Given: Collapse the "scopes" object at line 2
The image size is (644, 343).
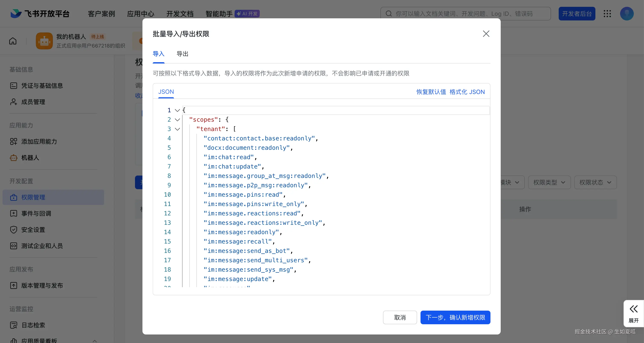Looking at the screenshot, I should tap(177, 120).
